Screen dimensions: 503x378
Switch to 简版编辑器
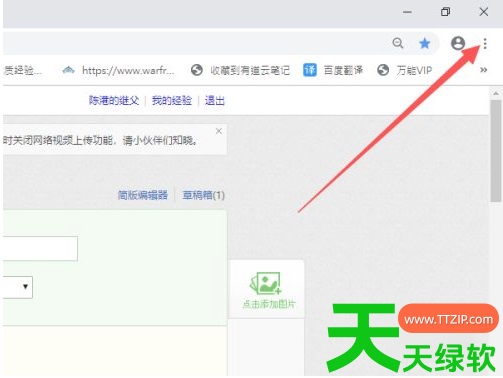click(x=143, y=195)
